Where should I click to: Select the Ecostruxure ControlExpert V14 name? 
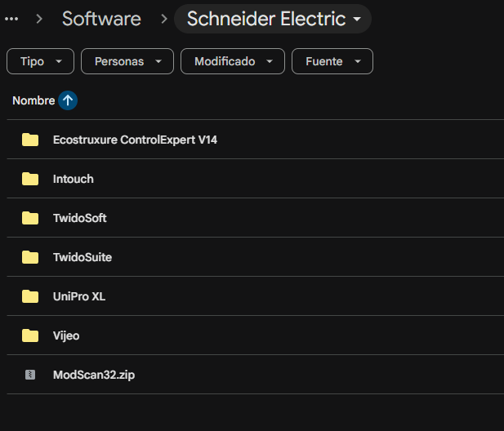135,140
